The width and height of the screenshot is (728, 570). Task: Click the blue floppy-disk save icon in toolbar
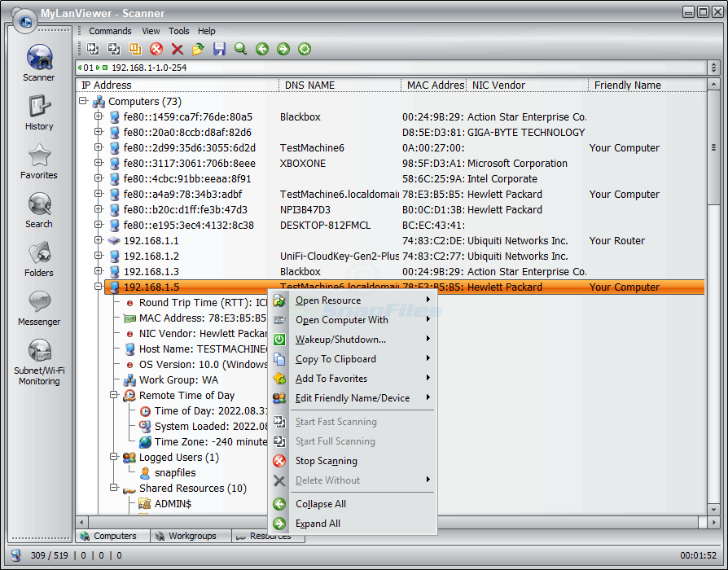(219, 49)
